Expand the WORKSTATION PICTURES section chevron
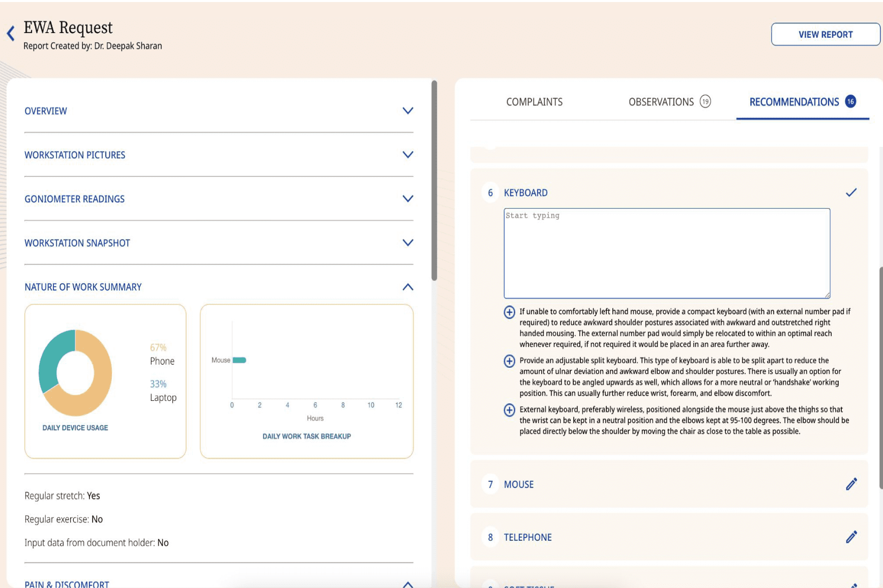Image resolution: width=883 pixels, height=588 pixels. pos(407,155)
